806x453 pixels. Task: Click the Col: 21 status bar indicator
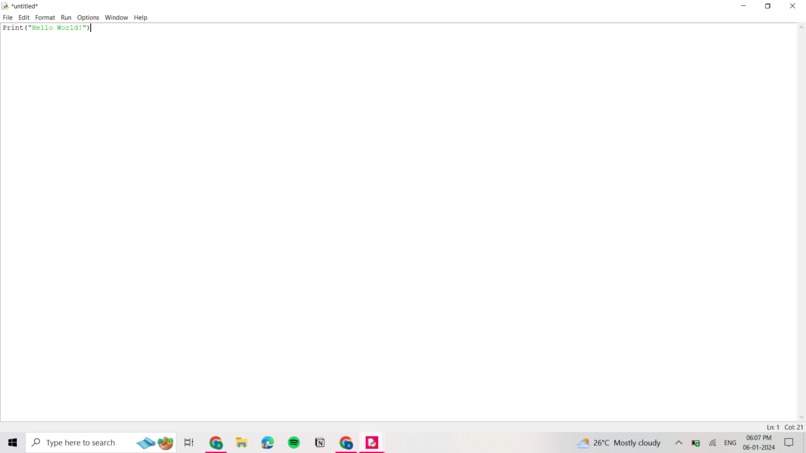[x=794, y=427]
